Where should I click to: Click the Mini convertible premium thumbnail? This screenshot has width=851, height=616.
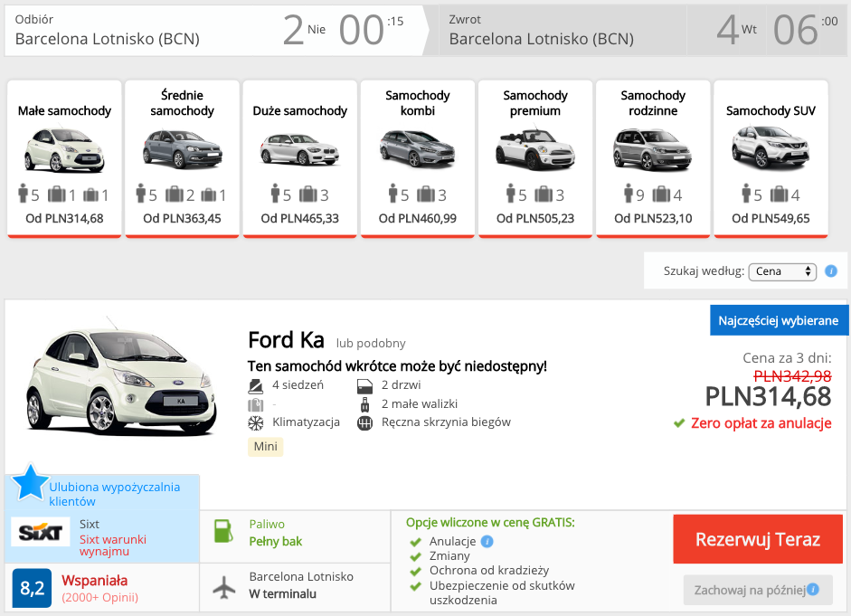[535, 149]
